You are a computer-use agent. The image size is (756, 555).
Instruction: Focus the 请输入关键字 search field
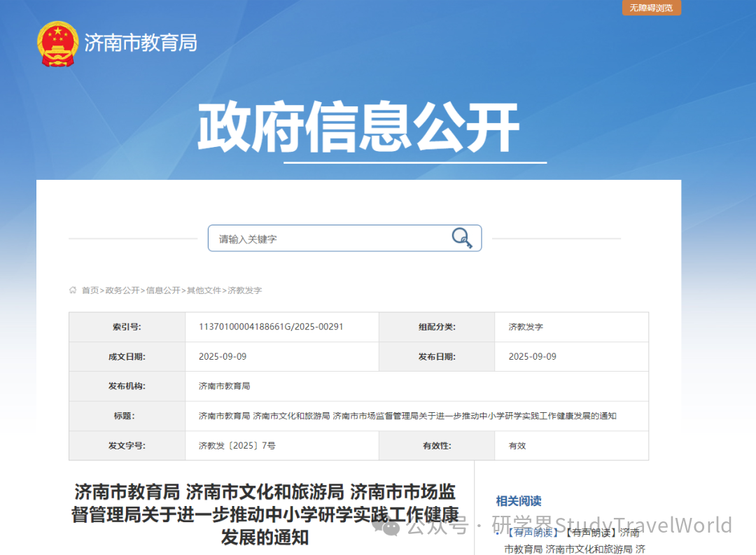point(329,239)
